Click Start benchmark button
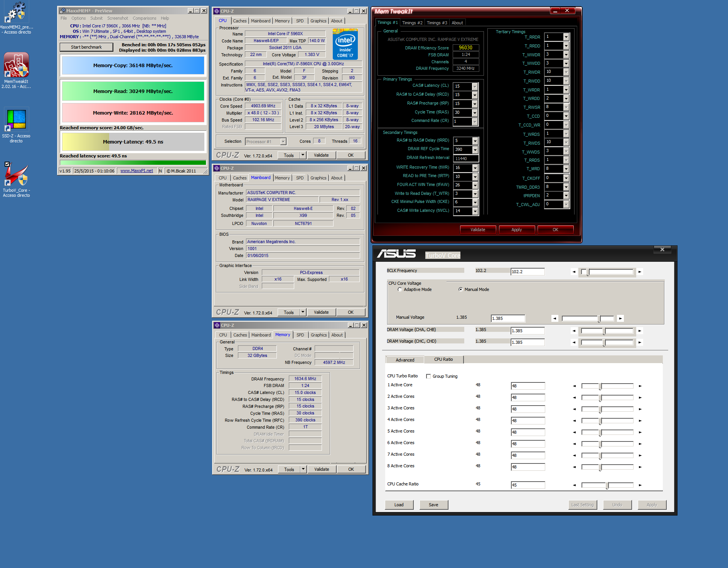The height and width of the screenshot is (568, 728). click(x=86, y=47)
